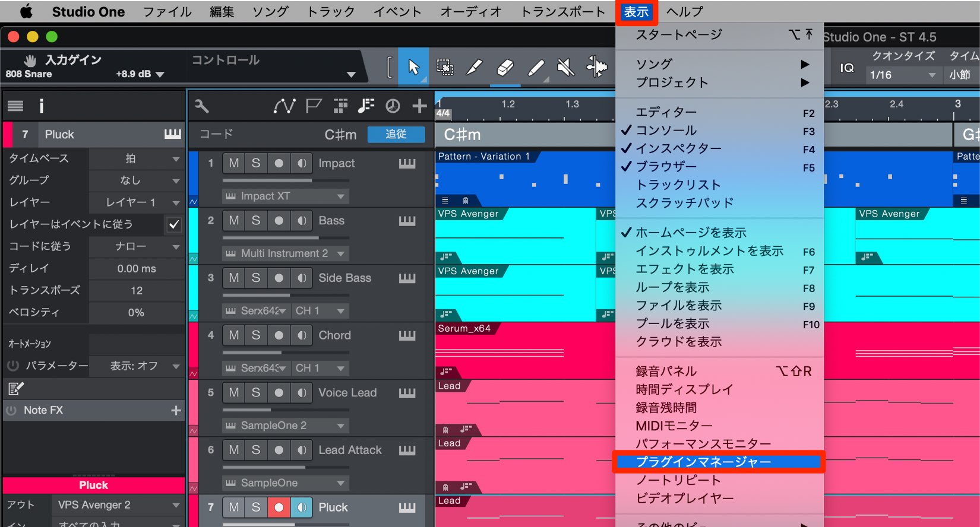The width and height of the screenshot is (980, 527).
Task: Toggle monitor on Chord track
Action: click(301, 335)
